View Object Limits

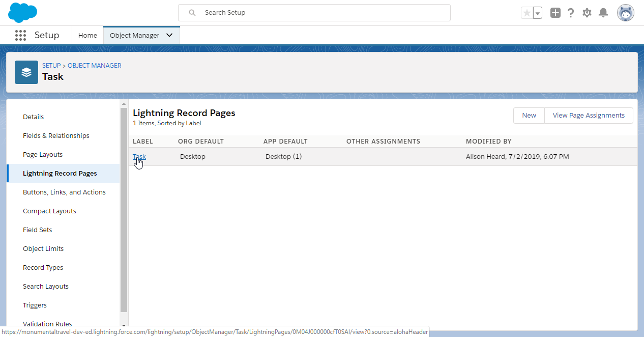pos(43,249)
